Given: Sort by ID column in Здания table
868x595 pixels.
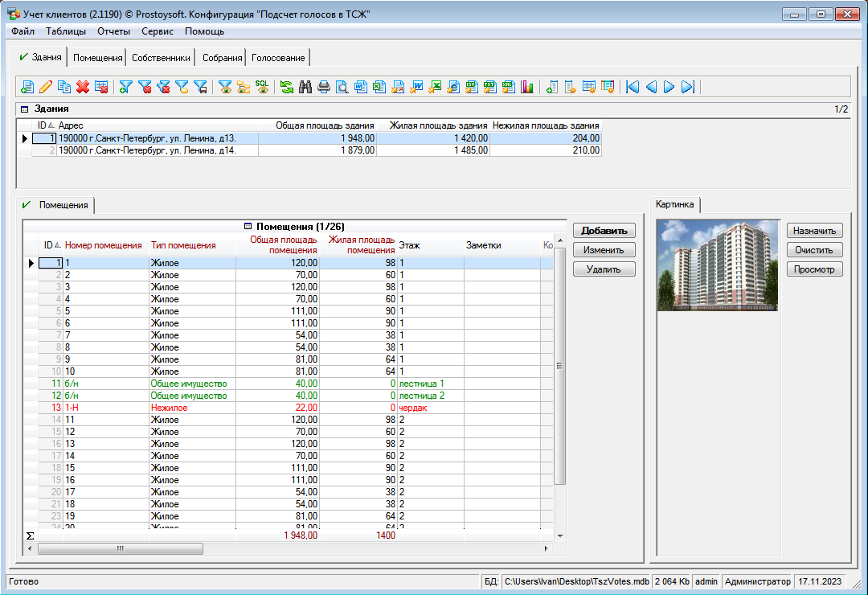Looking at the screenshot, I should pyautogui.click(x=43, y=125).
